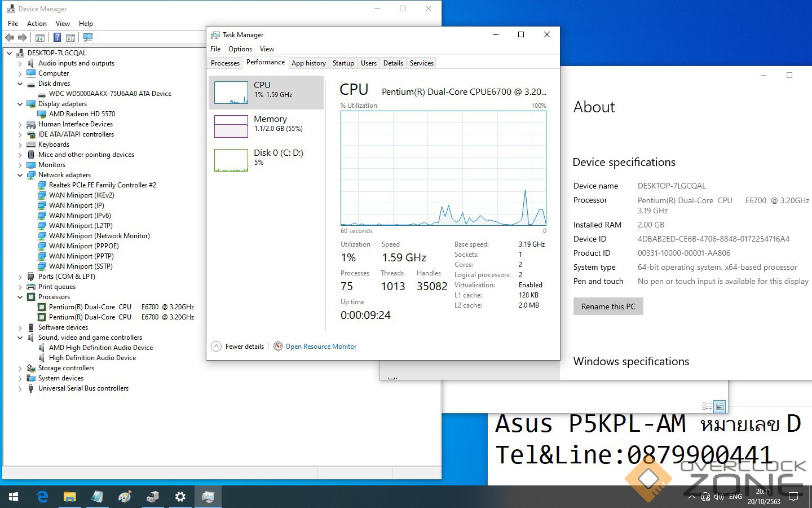This screenshot has width=812, height=508.
Task: Open the Services tab in Task Manager
Action: click(x=422, y=63)
